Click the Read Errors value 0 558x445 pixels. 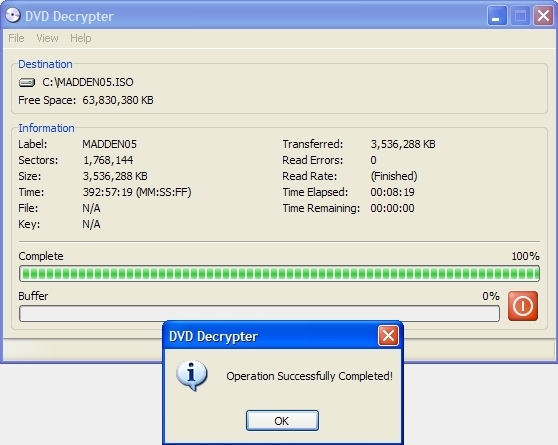click(x=373, y=160)
